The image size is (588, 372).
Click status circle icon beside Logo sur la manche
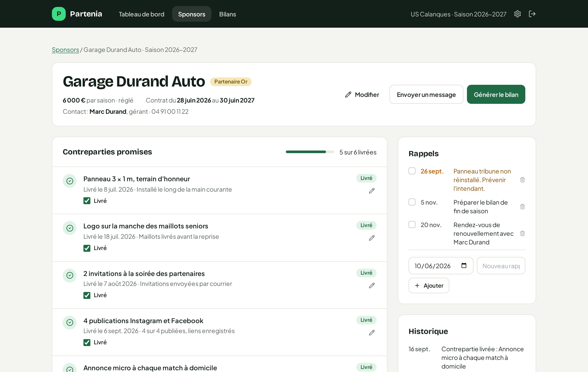pyautogui.click(x=70, y=228)
